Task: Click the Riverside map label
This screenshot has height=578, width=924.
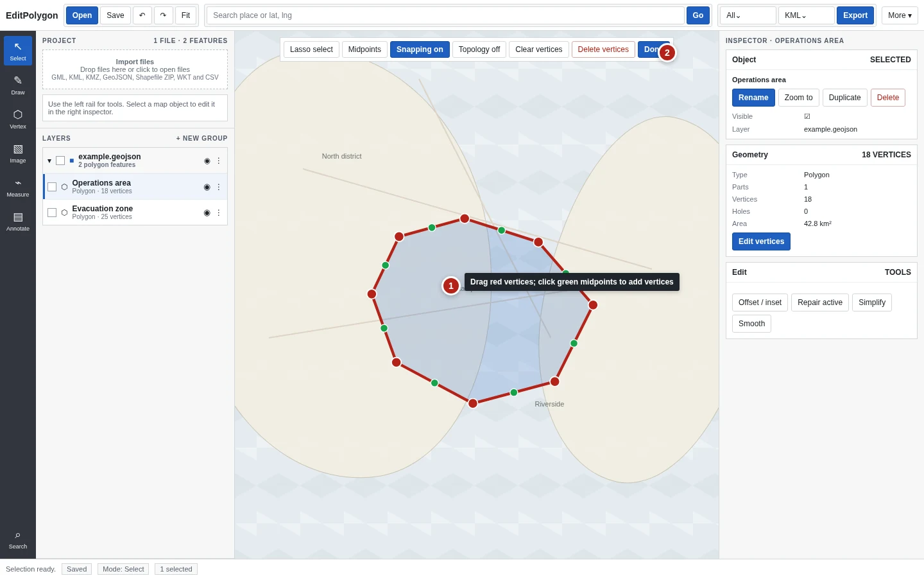Action: click(549, 404)
